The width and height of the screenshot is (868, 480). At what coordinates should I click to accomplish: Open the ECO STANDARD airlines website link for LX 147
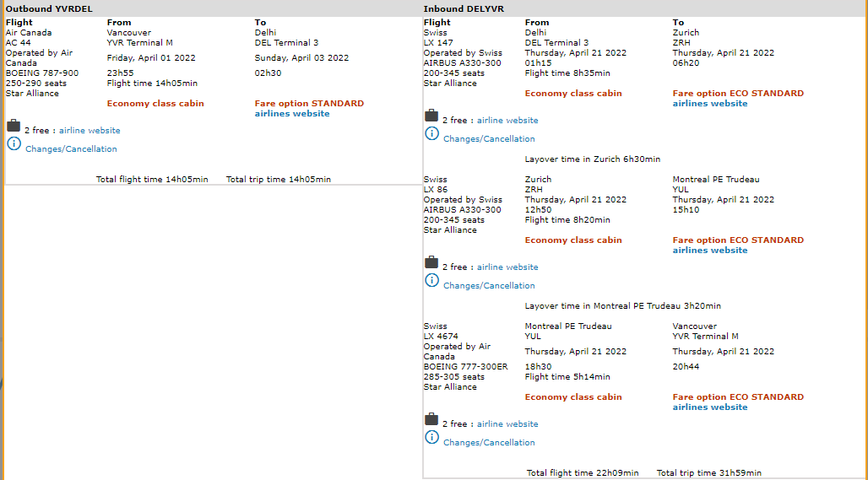point(710,104)
